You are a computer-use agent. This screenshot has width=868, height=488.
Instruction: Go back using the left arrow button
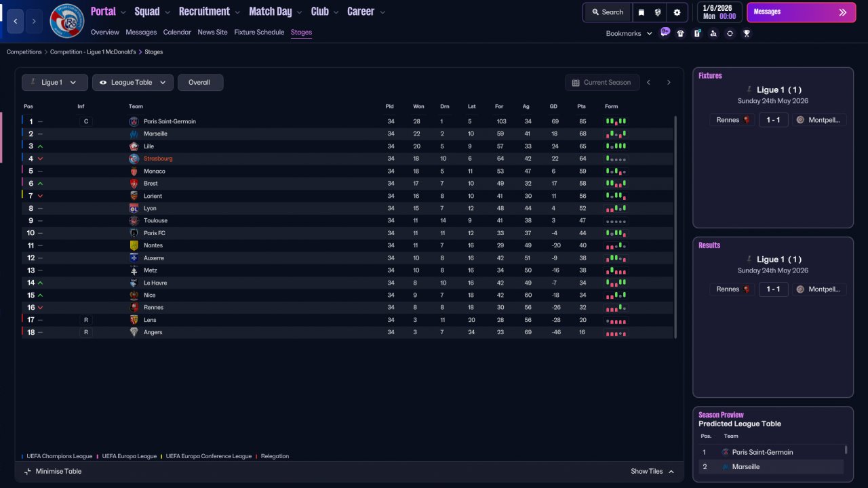tap(16, 21)
